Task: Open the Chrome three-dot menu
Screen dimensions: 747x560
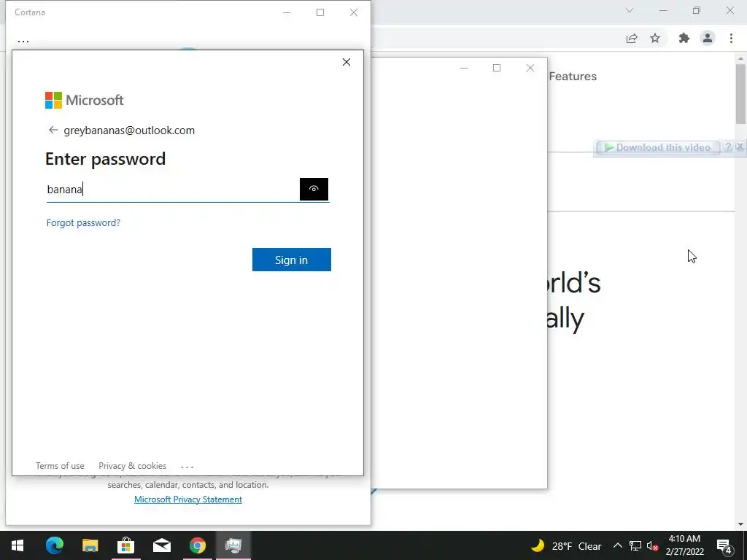Action: click(x=731, y=38)
